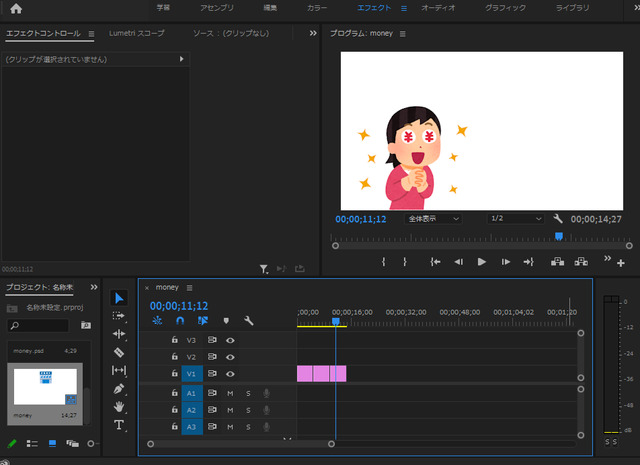
Task: Switch to カラー workspace
Action: click(x=317, y=8)
